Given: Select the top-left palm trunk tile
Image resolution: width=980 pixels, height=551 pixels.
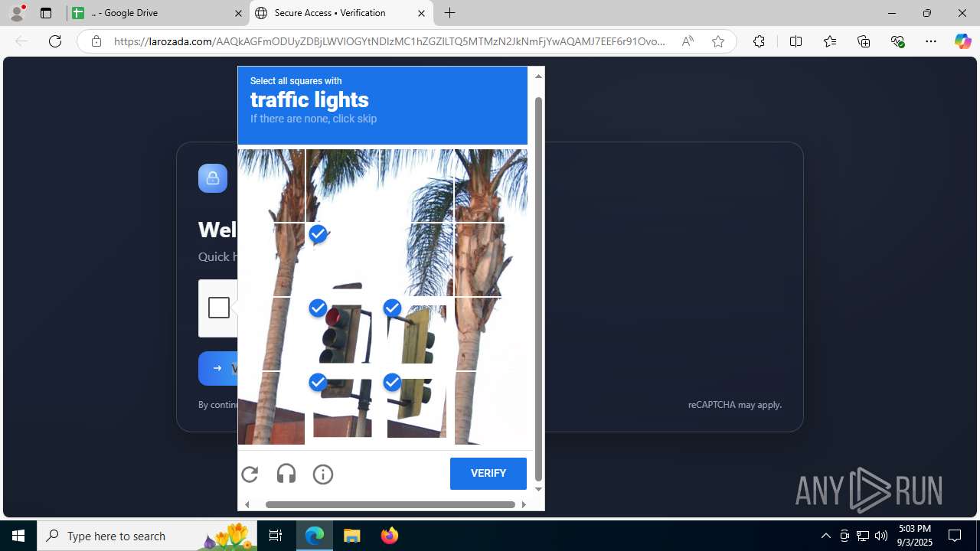Looking at the screenshot, I should (x=271, y=186).
